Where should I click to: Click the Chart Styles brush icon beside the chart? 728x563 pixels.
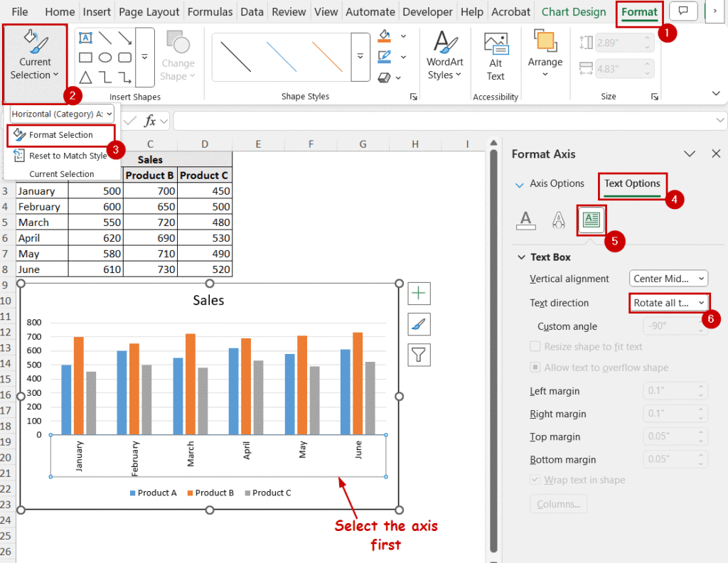click(417, 324)
